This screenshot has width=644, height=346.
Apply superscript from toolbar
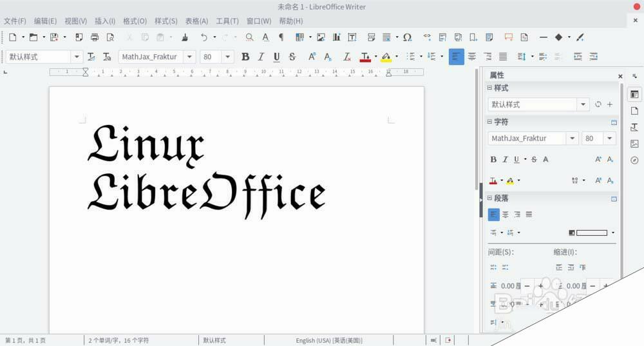312,57
